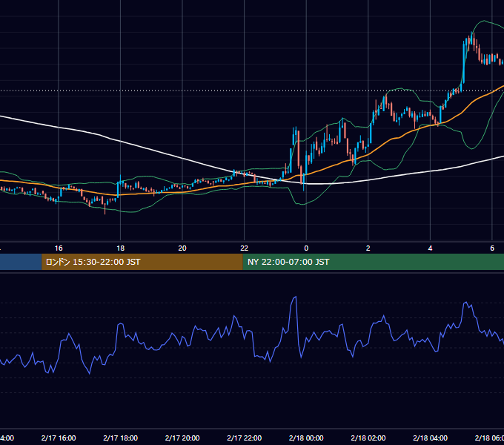Click the ロンドン 15:30-22:00 JST session bar
The image size is (504, 445).
(142, 262)
